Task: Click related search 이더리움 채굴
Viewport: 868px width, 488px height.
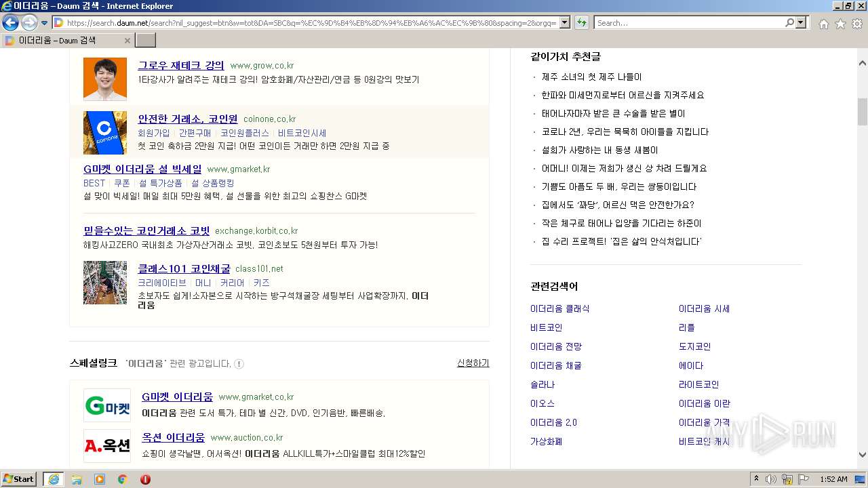Action: pyautogui.click(x=555, y=366)
